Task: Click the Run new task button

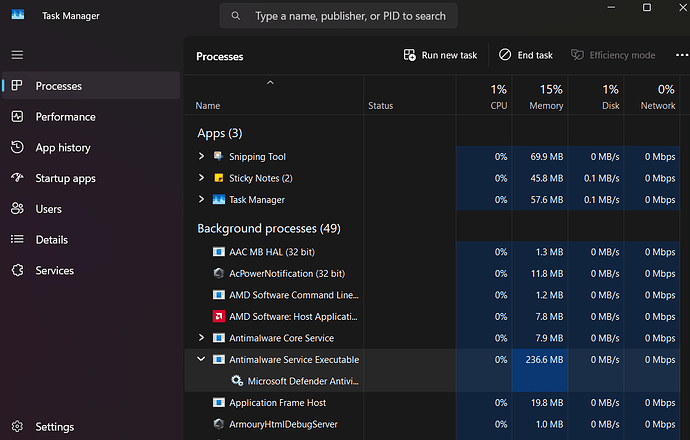Action: tap(440, 55)
